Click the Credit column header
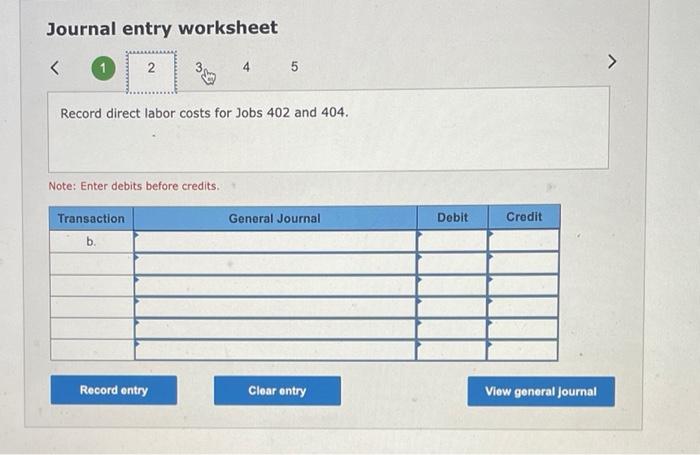This screenshot has width=700, height=455. tap(524, 217)
